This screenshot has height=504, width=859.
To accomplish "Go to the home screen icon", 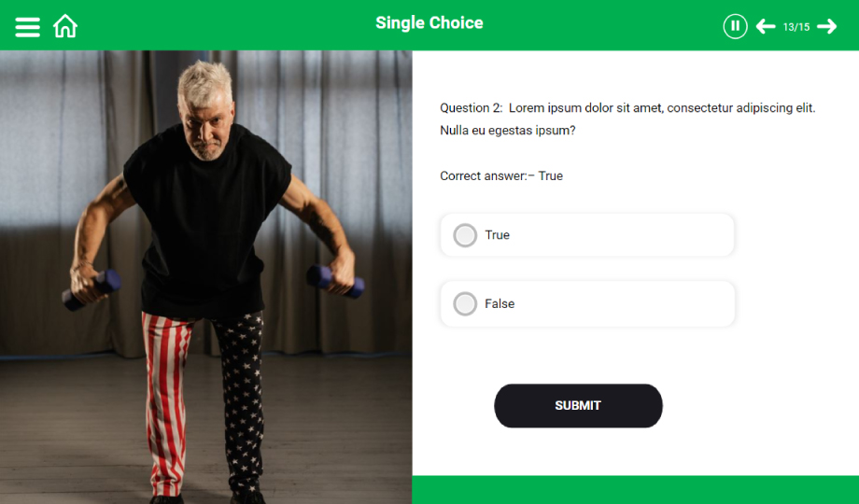I will pos(65,26).
